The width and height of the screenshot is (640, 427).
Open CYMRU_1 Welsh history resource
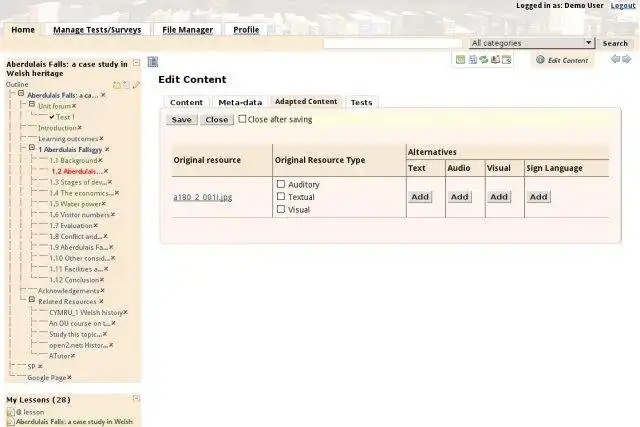86,312
